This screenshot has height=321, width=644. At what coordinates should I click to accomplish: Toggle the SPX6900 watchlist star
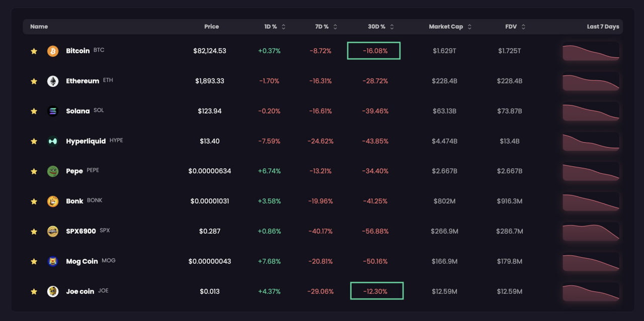pyautogui.click(x=34, y=231)
